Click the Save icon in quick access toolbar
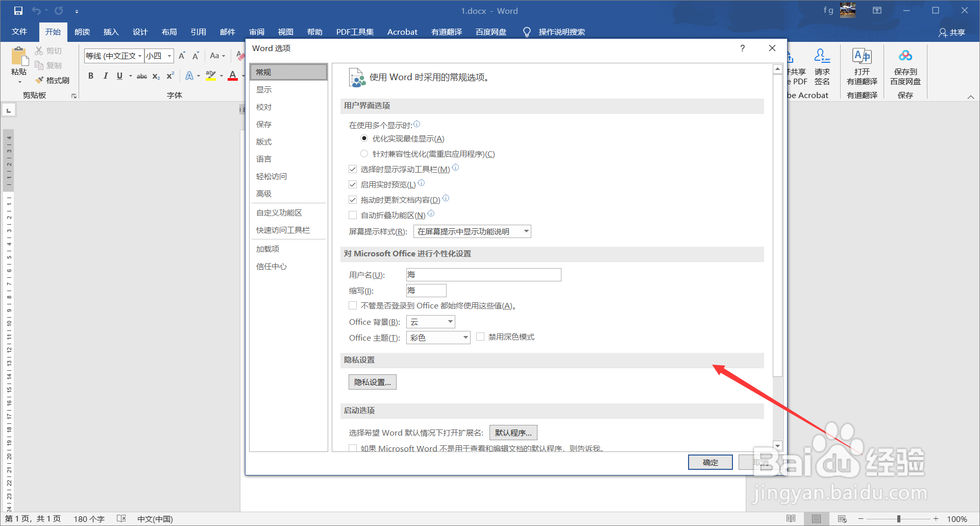The image size is (980, 526). [x=18, y=11]
